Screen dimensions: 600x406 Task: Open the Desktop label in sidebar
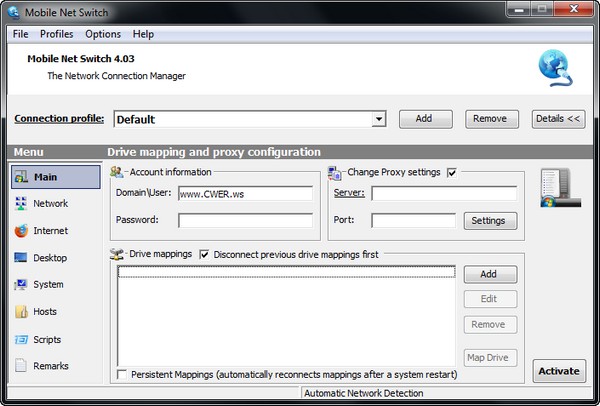tap(50, 258)
